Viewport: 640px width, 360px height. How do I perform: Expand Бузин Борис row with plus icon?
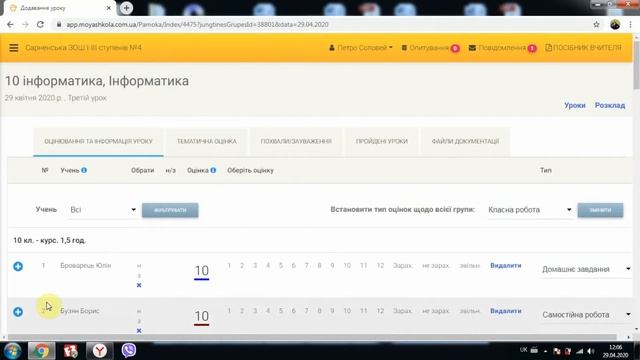18,312
